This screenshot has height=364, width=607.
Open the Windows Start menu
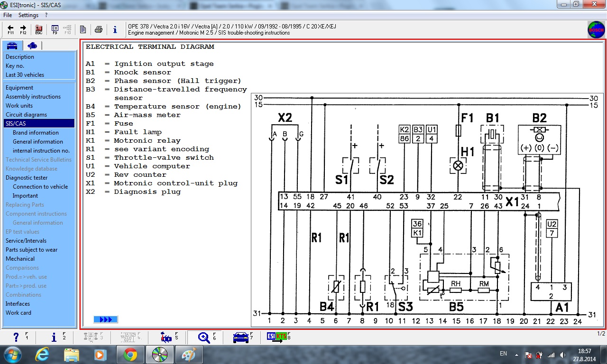(13, 355)
